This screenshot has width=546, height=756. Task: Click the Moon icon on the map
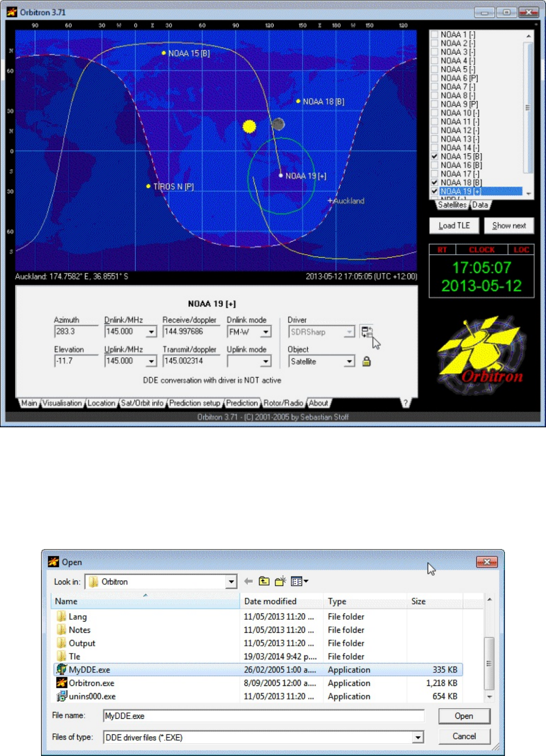tap(278, 124)
